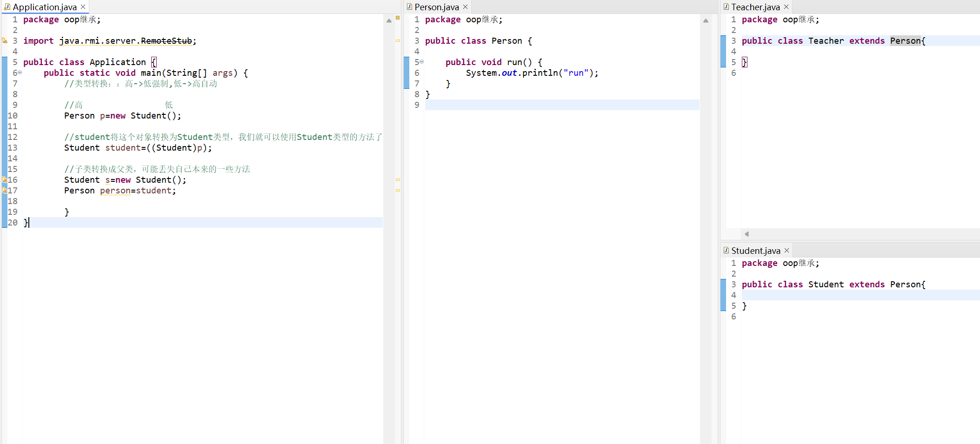Switch to the Student.java editor tab
The width and height of the screenshot is (980, 444).
756,251
